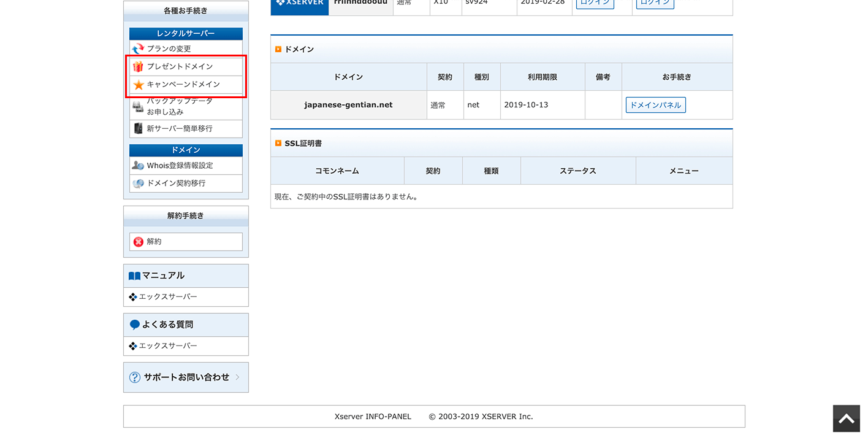
Task: Click the レンタルサーバー sidebar heading
Action: click(186, 34)
